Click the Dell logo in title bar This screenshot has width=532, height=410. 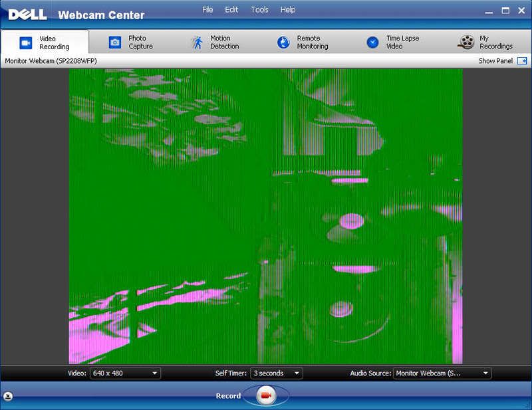click(27, 14)
